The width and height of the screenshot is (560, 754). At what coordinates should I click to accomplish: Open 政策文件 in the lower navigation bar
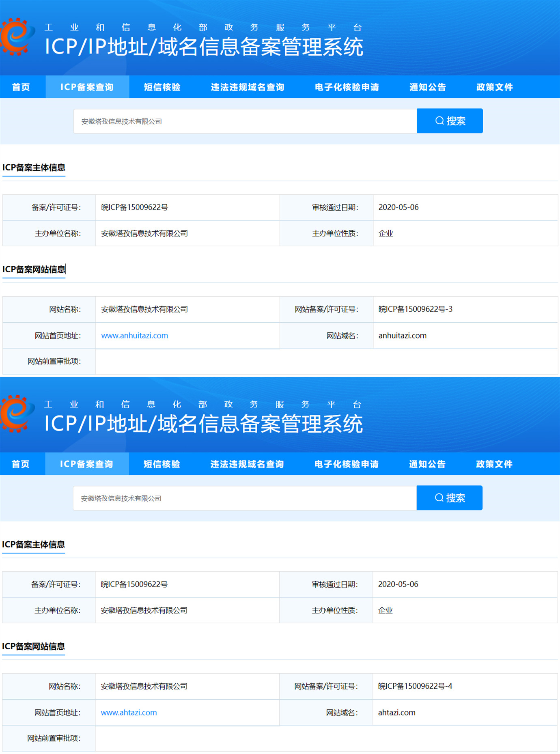pyautogui.click(x=494, y=464)
